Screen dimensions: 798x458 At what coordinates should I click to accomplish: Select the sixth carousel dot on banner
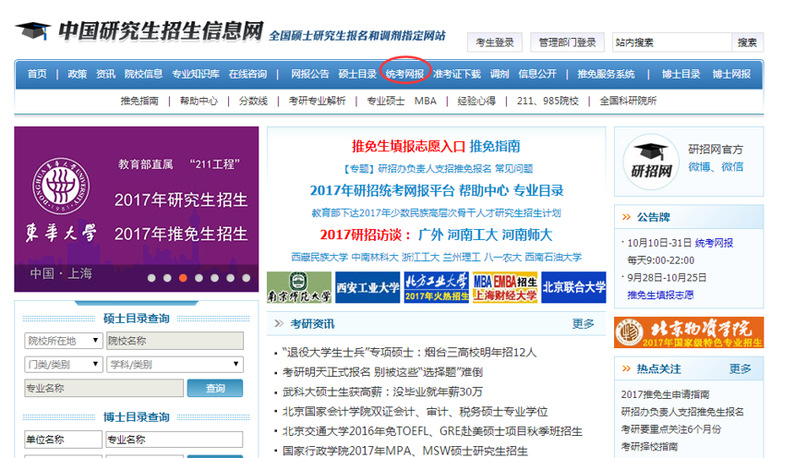click(x=230, y=278)
